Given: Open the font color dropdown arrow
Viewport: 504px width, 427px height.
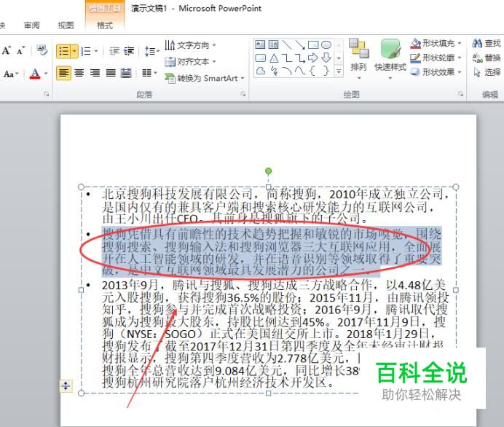Looking at the screenshot, I should [46, 74].
